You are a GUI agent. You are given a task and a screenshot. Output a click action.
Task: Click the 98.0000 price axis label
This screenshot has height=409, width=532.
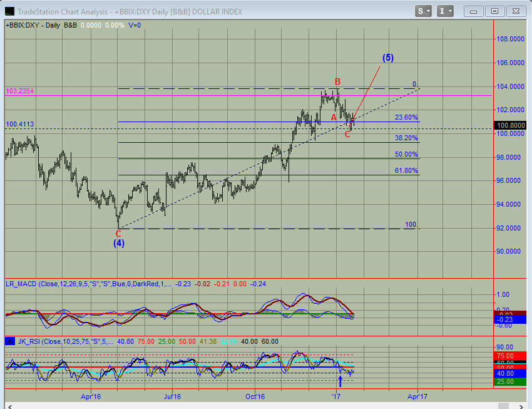[508, 157]
